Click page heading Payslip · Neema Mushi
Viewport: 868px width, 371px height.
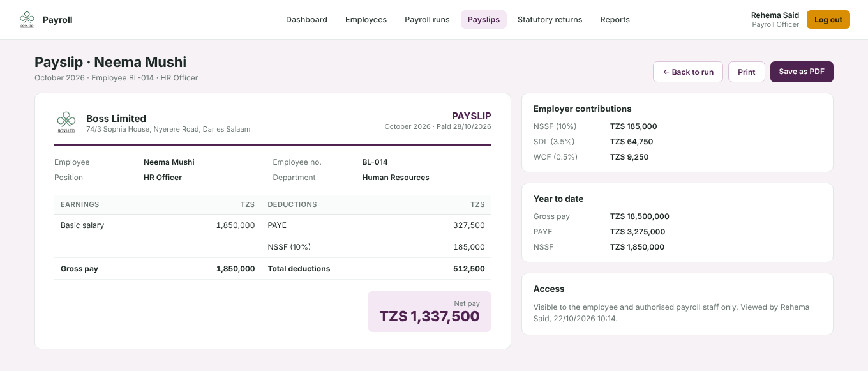[110, 62]
